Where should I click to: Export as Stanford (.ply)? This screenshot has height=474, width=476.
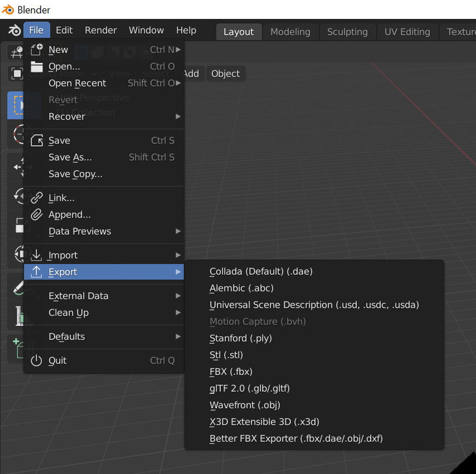(x=314, y=338)
